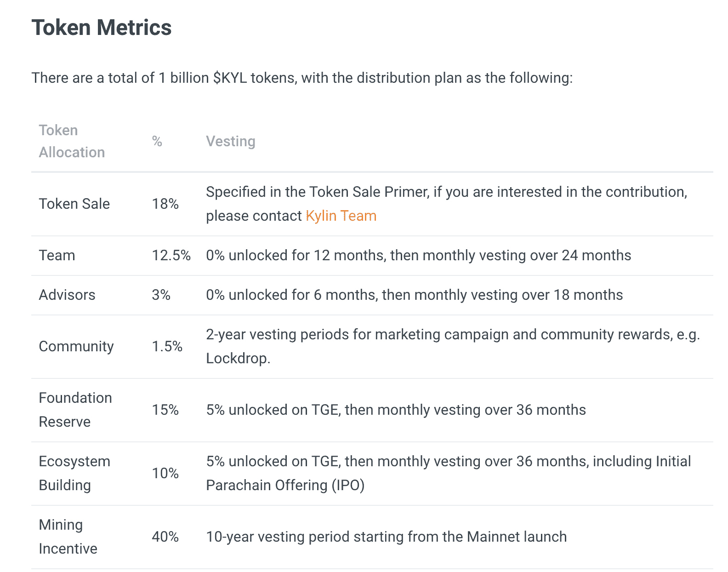The image size is (728, 572).
Task: Click the Advisors 3% percentage cell
Action: tap(161, 295)
